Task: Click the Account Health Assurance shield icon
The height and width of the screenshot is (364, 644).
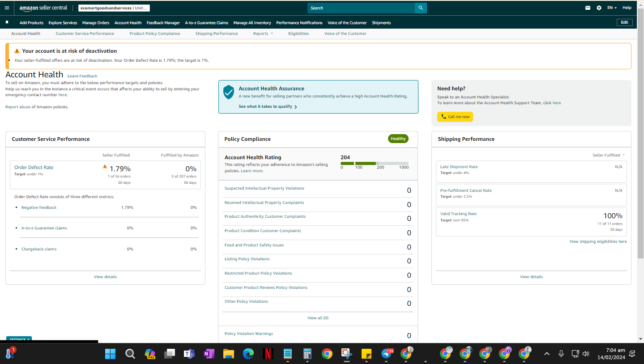Action: tap(229, 92)
